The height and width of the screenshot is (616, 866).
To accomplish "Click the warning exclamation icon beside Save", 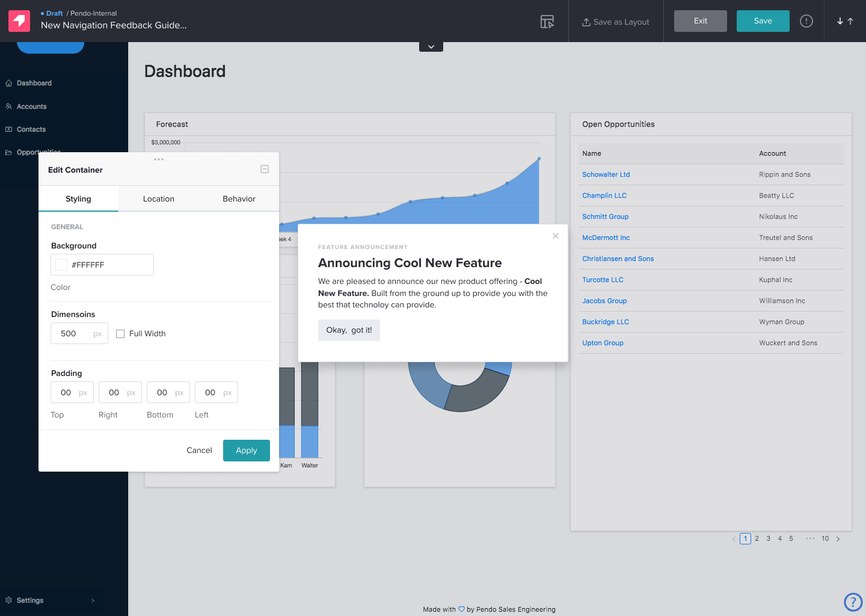I will coord(806,20).
